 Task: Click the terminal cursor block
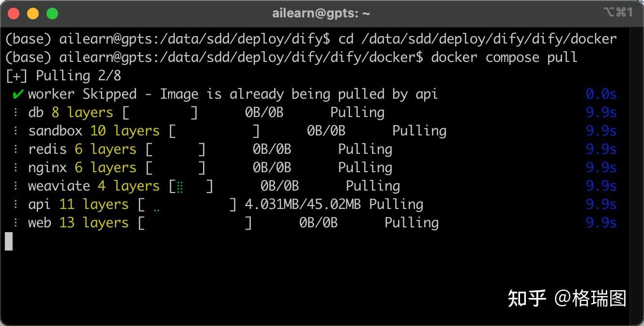pos(9,241)
